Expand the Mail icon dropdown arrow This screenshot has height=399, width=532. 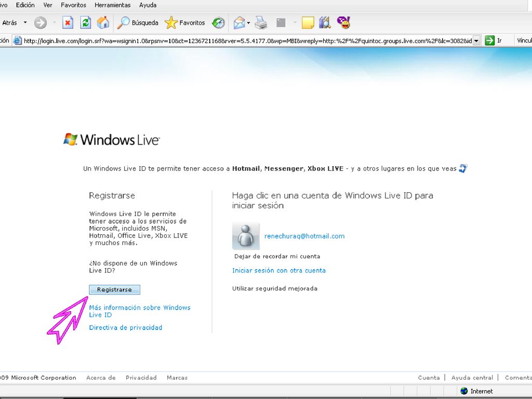249,23
